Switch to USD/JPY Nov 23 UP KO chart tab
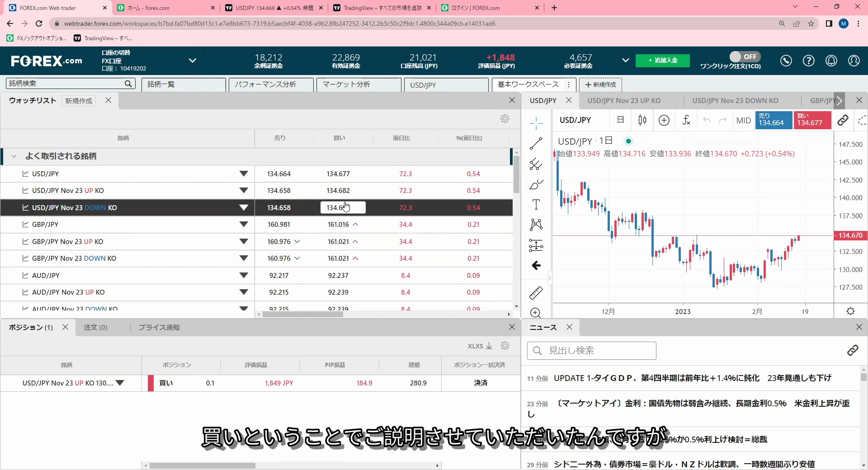 pos(624,101)
